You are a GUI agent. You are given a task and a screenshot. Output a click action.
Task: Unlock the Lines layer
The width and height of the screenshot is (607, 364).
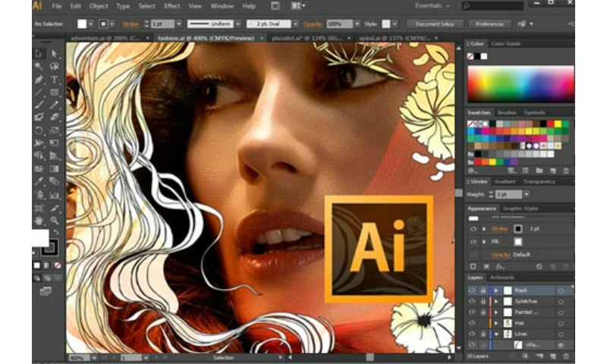483,334
